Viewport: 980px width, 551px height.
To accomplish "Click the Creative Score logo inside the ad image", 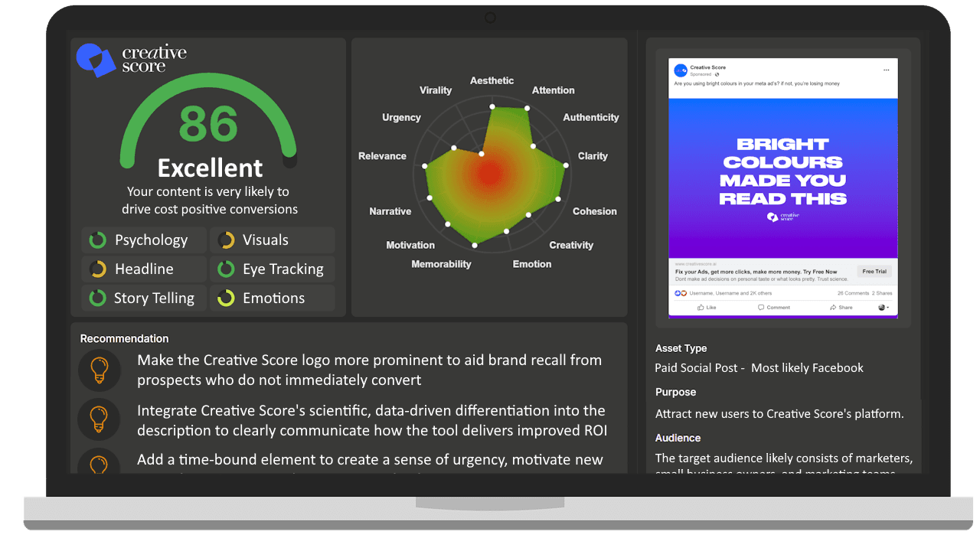I will coord(782,217).
